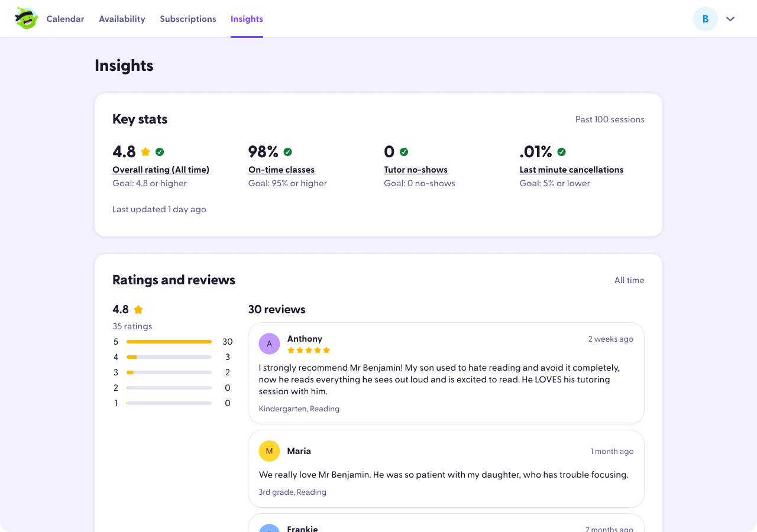
Task: Switch to the Calendar tab
Action: (x=65, y=18)
